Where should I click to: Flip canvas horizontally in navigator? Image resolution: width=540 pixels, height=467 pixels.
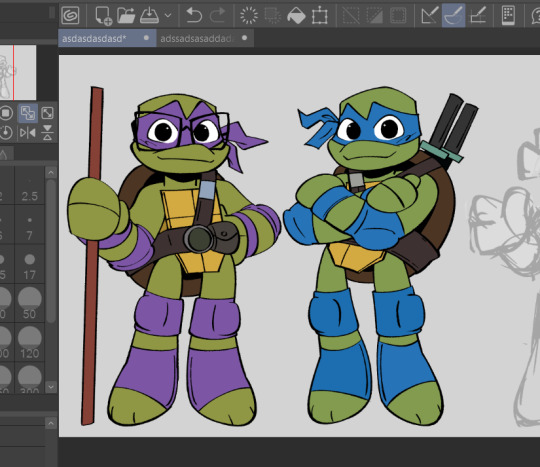[28, 133]
